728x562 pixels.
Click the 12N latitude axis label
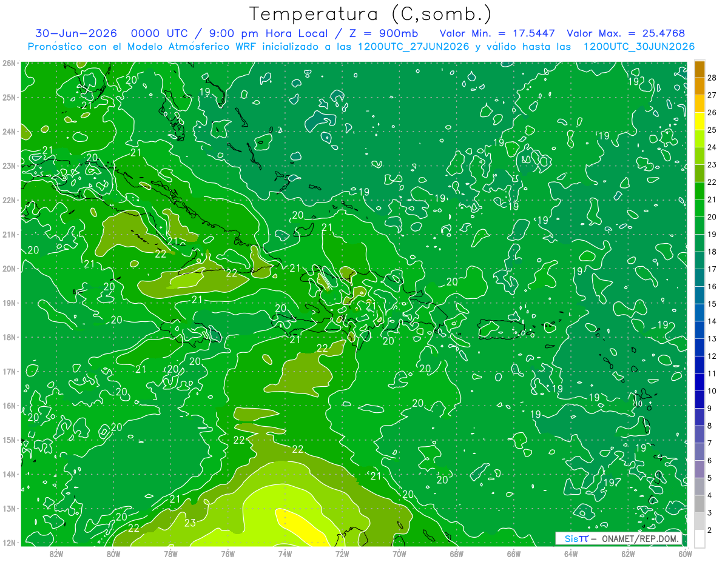[9, 543]
